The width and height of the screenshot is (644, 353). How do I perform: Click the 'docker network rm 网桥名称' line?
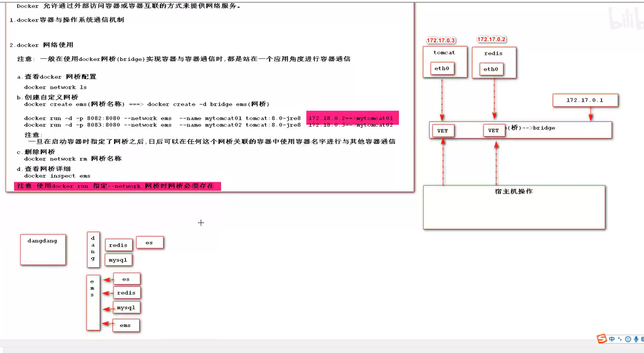pyautogui.click(x=73, y=159)
